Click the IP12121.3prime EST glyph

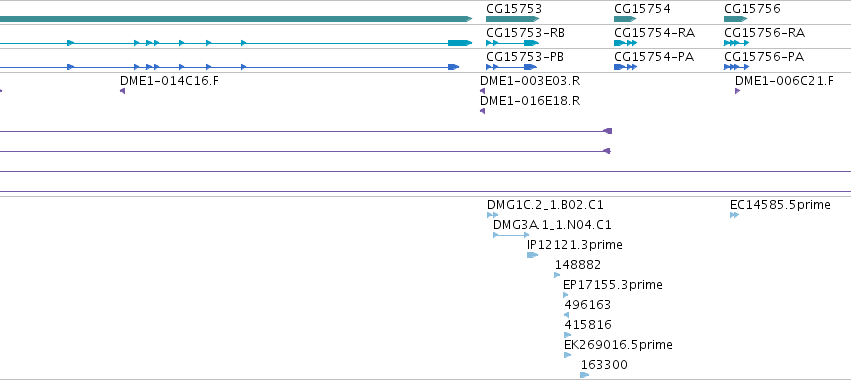click(x=532, y=255)
